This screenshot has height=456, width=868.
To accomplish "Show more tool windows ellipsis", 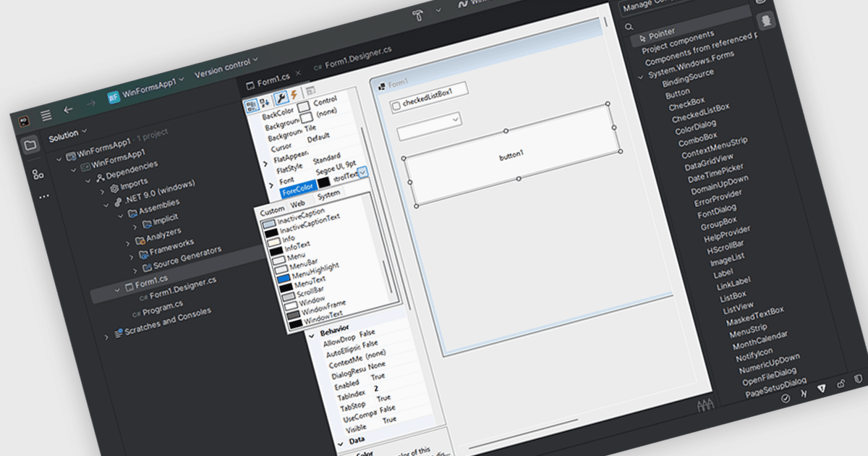I will pos(44,196).
